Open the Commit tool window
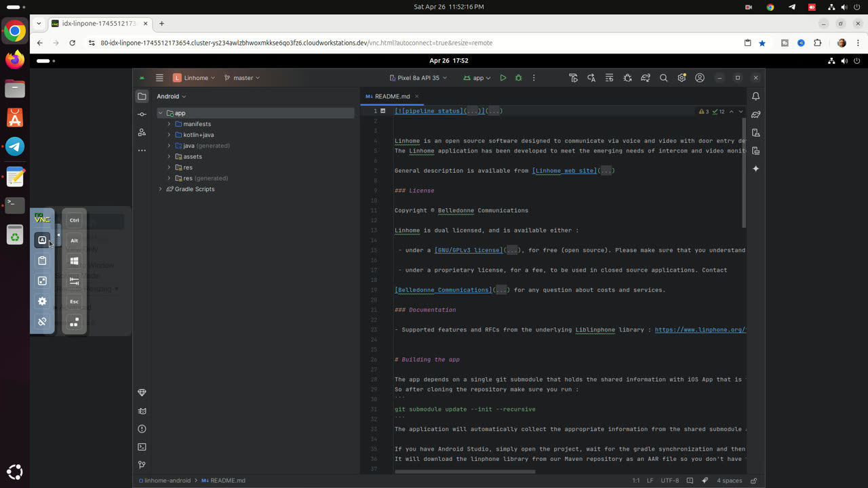Viewport: 868px width, 488px height. 142,115
